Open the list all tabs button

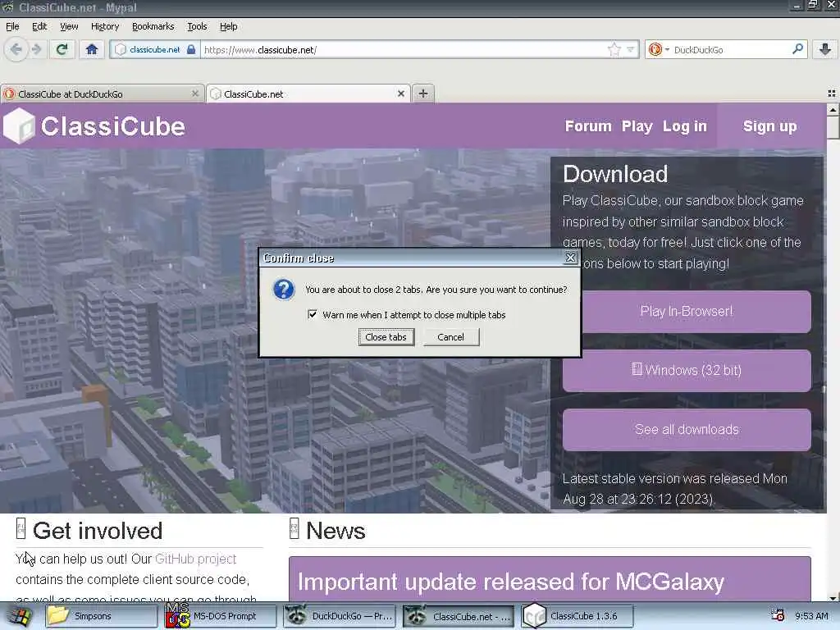pyautogui.click(x=832, y=94)
